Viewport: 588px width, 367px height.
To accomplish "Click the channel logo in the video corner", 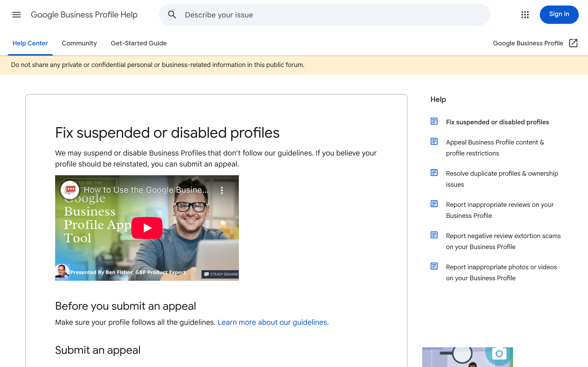I will tap(70, 190).
